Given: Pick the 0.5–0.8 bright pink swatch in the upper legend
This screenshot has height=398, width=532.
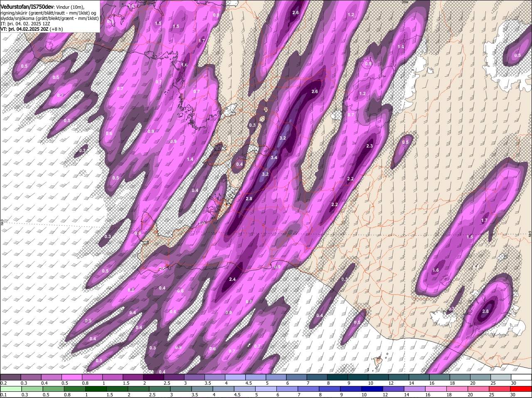Looking at the screenshot, I should 72,377.
